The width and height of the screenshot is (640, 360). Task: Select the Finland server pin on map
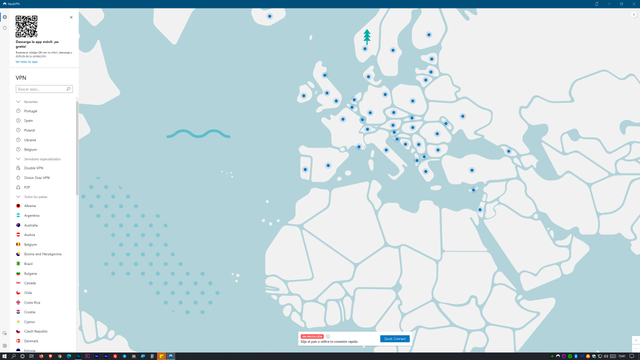429,35
